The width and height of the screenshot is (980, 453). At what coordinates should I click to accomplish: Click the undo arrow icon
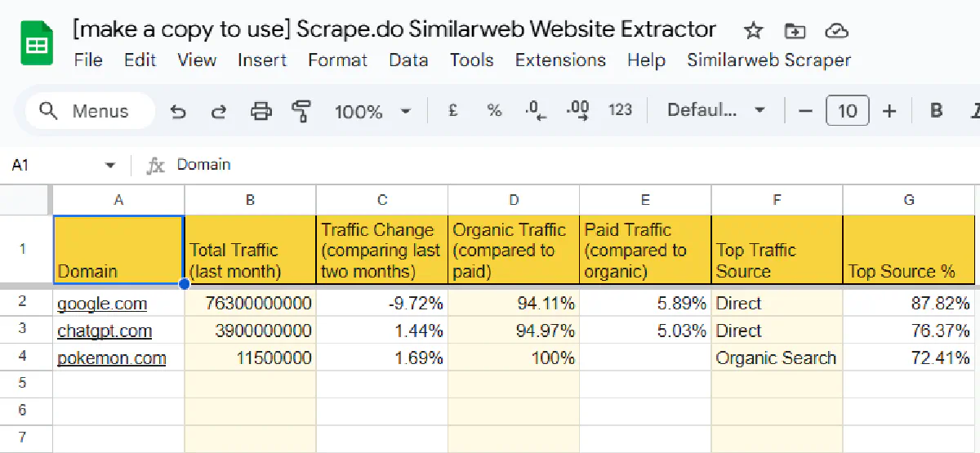[x=177, y=111]
